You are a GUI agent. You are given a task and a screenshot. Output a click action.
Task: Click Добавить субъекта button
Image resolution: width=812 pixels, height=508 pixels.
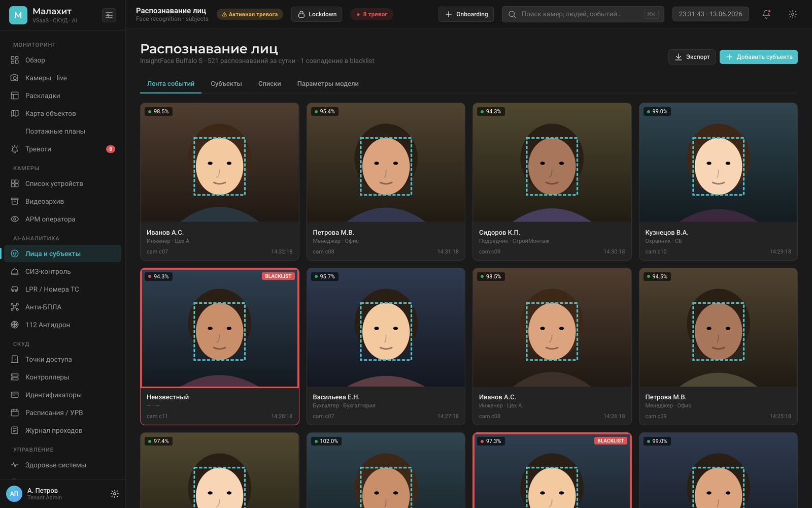point(759,57)
